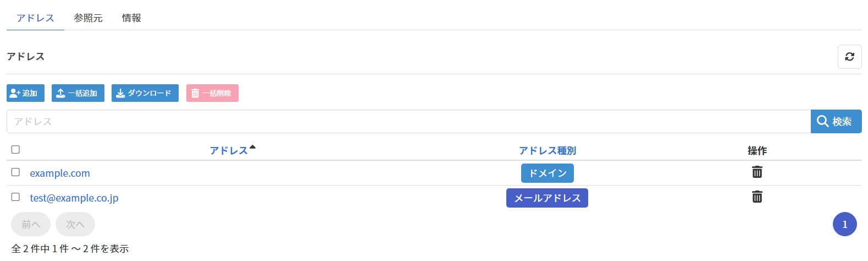Click the refresh icon button
The image size is (868, 261).
(849, 57)
